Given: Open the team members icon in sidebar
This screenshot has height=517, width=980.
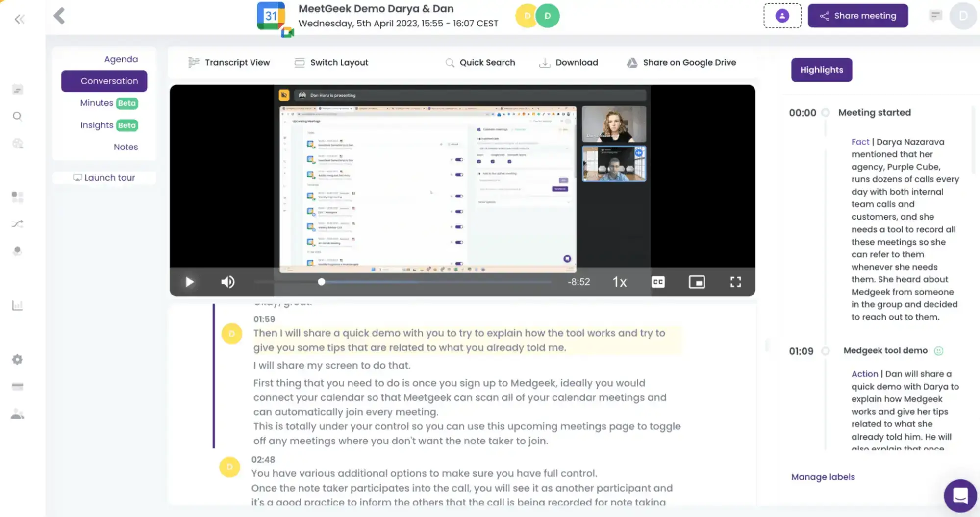Looking at the screenshot, I should click(17, 414).
